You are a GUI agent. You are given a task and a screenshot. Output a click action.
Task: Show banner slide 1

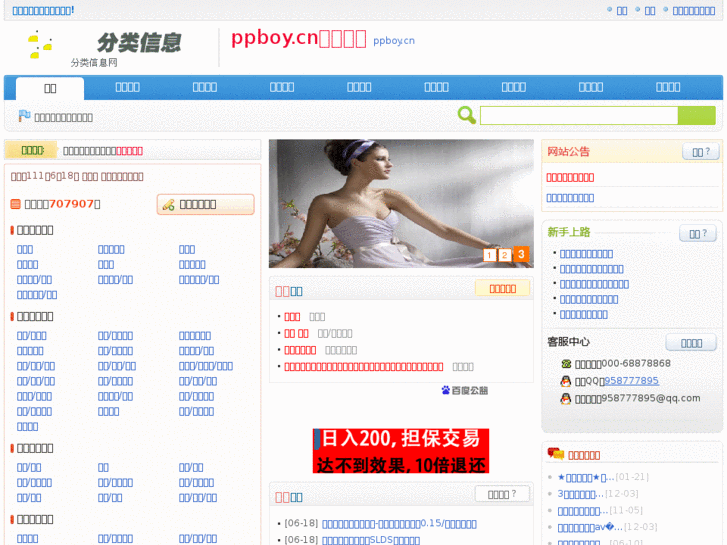[489, 255]
